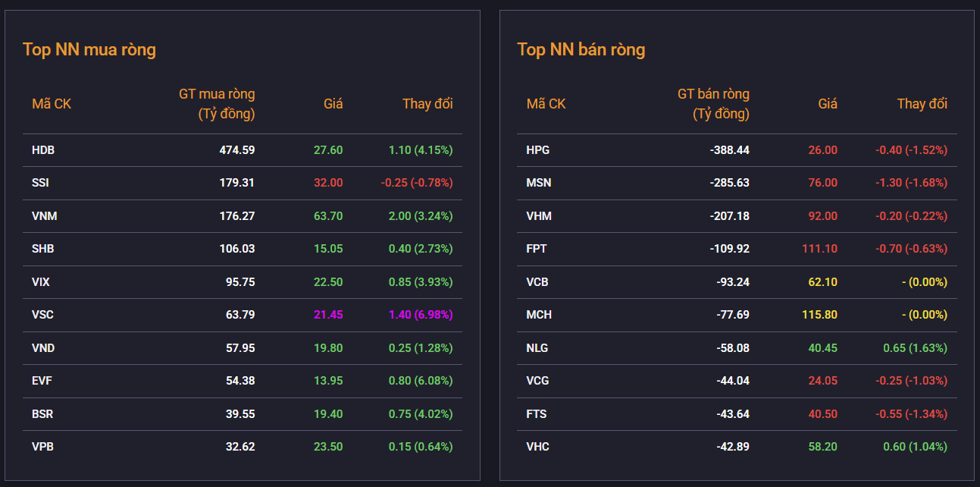Screen dimensions: 980x487
Task: Click the Top NN bán ròng title
Action: point(581,50)
